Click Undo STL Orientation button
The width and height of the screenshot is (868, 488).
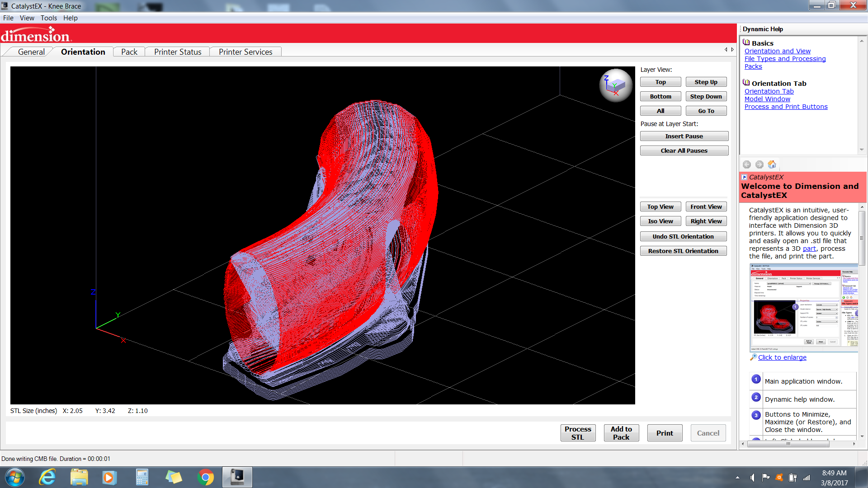(683, 236)
